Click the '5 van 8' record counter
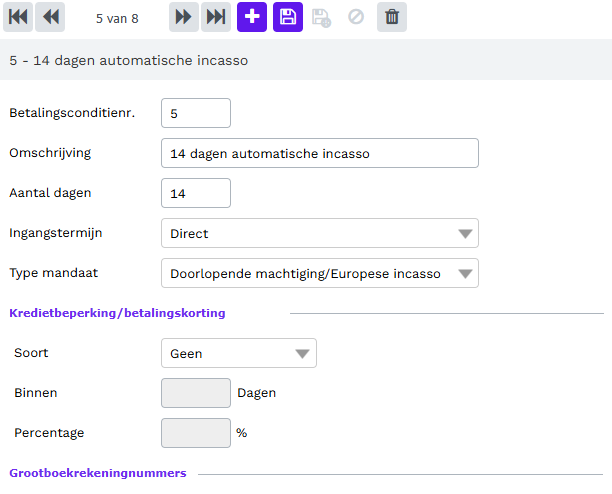612x494 pixels. tap(117, 17)
